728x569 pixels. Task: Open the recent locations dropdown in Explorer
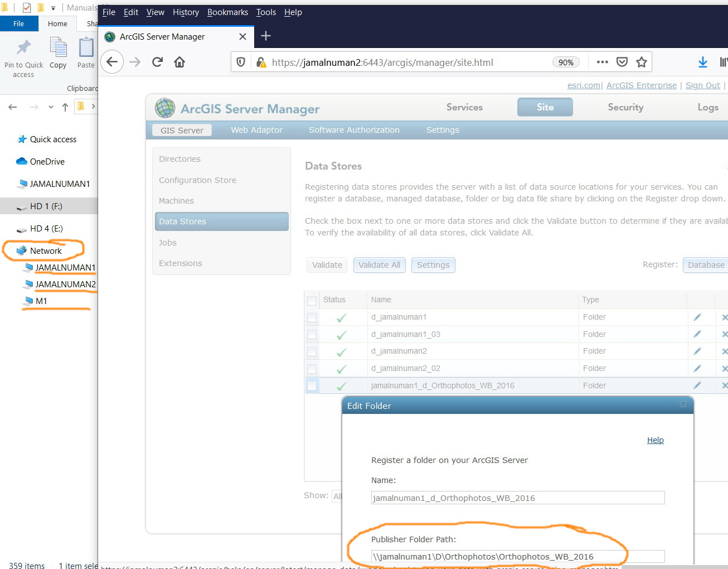coord(51,107)
